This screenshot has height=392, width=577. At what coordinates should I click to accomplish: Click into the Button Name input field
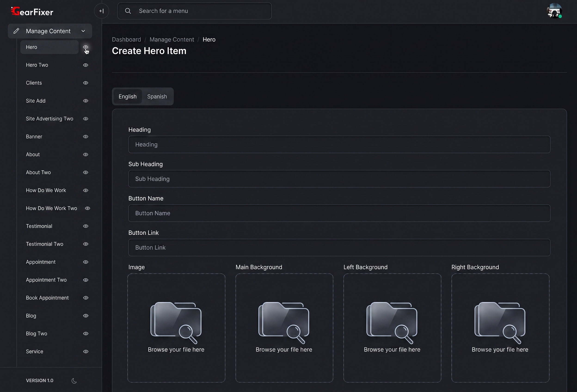[339, 213]
